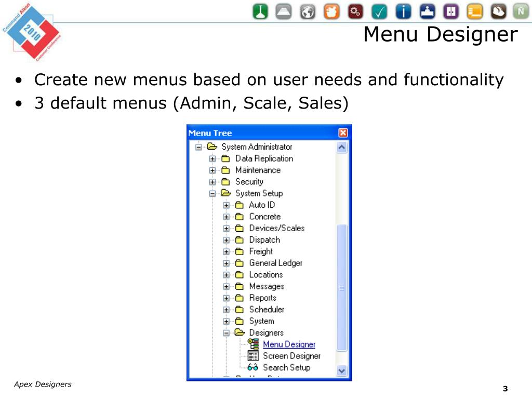This screenshot has width=532, height=399.
Task: Click the teal checkmark icon
Action: (379, 11)
